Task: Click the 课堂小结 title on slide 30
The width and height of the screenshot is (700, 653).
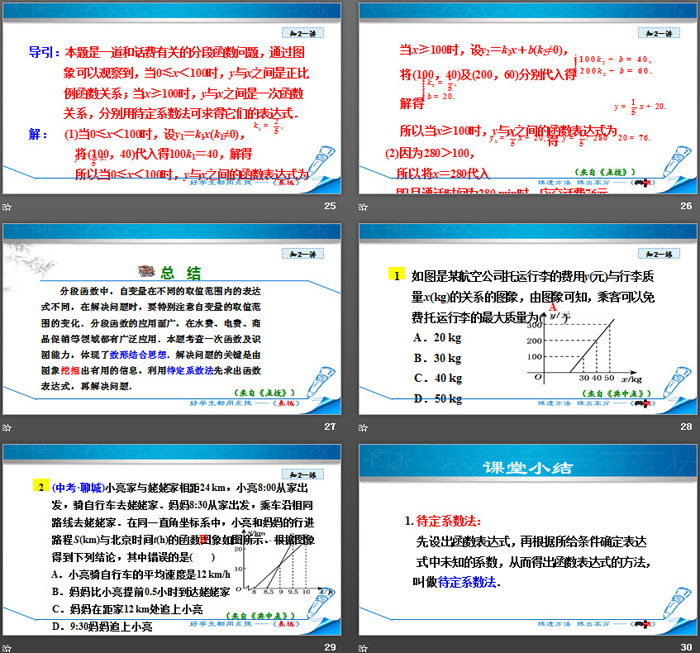Action: click(x=528, y=468)
